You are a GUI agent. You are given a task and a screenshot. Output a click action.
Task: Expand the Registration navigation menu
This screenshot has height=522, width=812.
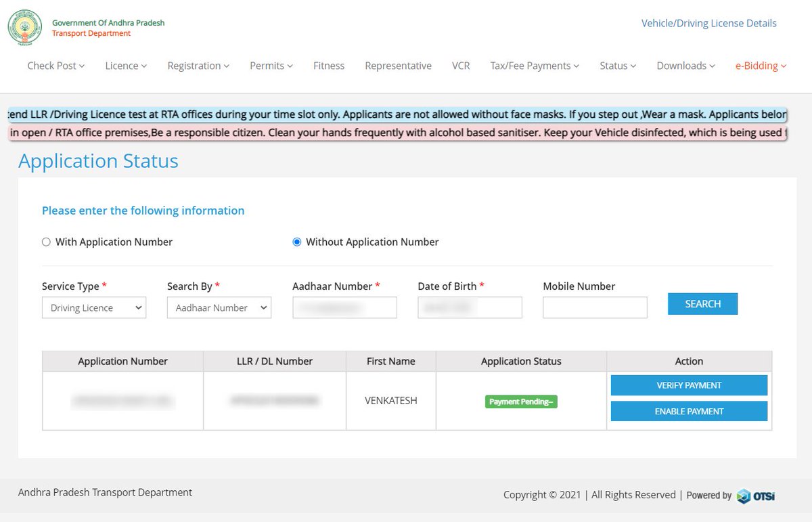click(198, 66)
